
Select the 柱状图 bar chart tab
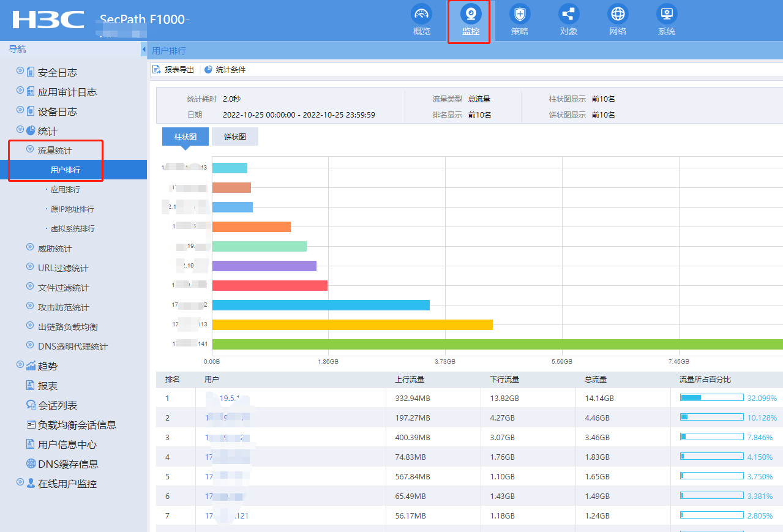point(185,137)
